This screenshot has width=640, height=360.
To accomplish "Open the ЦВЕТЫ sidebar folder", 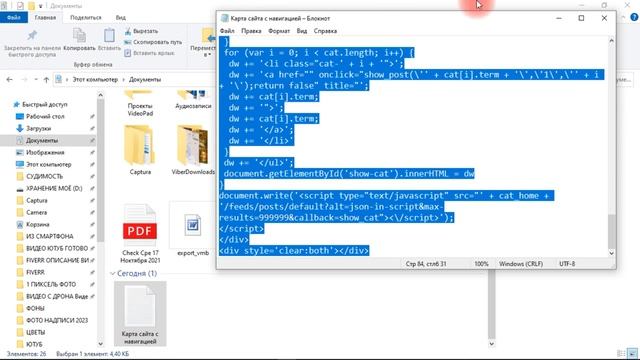I will point(36,332).
